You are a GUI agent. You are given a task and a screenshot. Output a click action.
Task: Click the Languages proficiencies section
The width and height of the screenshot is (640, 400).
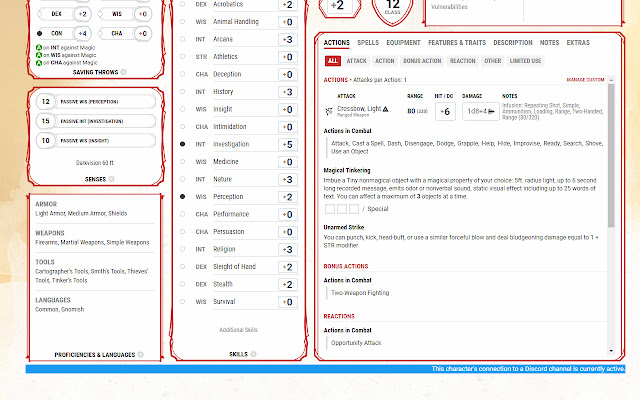click(95, 304)
